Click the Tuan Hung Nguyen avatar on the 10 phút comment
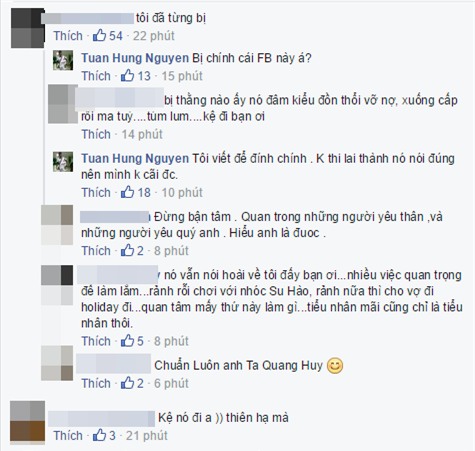Screen dimensions: 475x451 tap(63, 162)
